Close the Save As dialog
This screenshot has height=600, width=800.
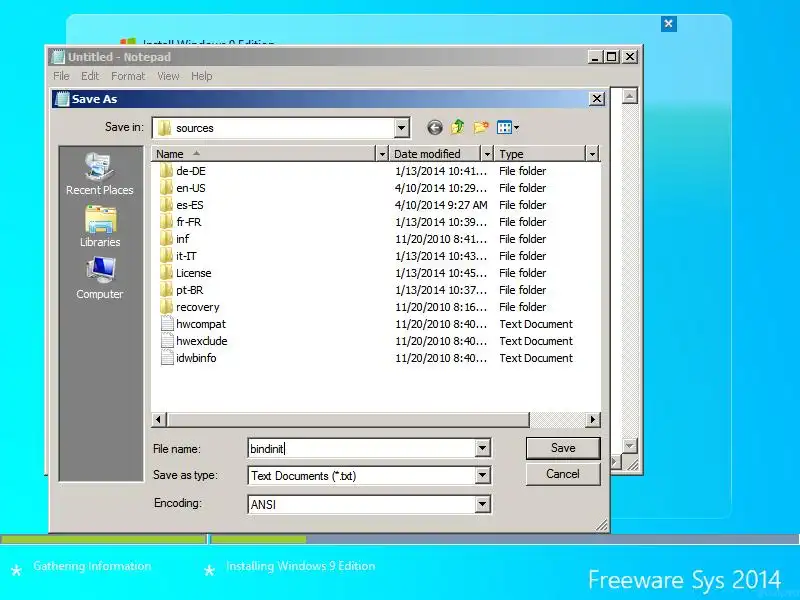(597, 98)
